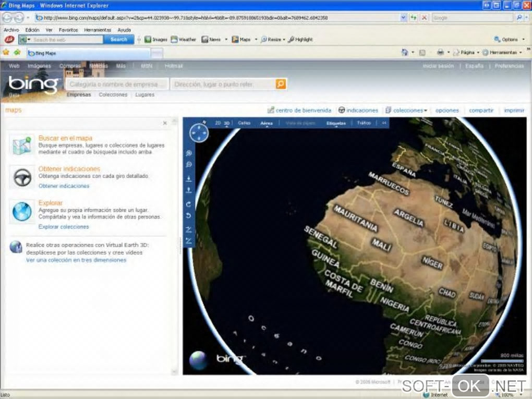Open the News dropdown arrow in Ask toolbar

click(226, 40)
